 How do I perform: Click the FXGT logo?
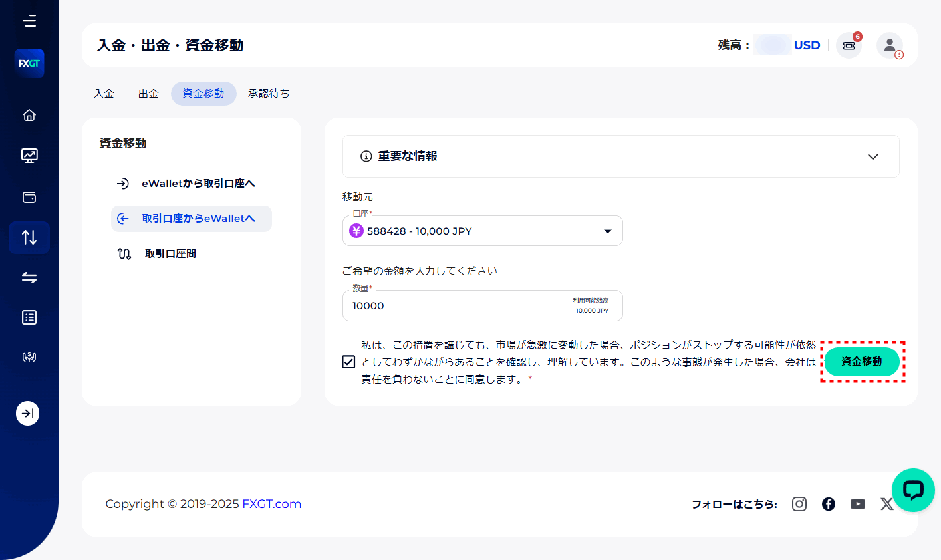29,63
